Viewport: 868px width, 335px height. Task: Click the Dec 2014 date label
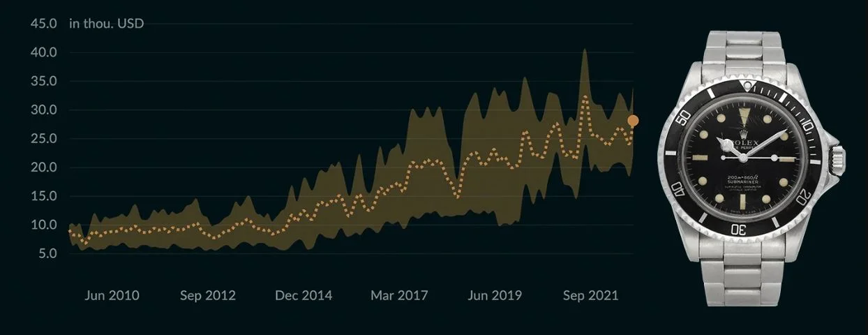point(304,295)
